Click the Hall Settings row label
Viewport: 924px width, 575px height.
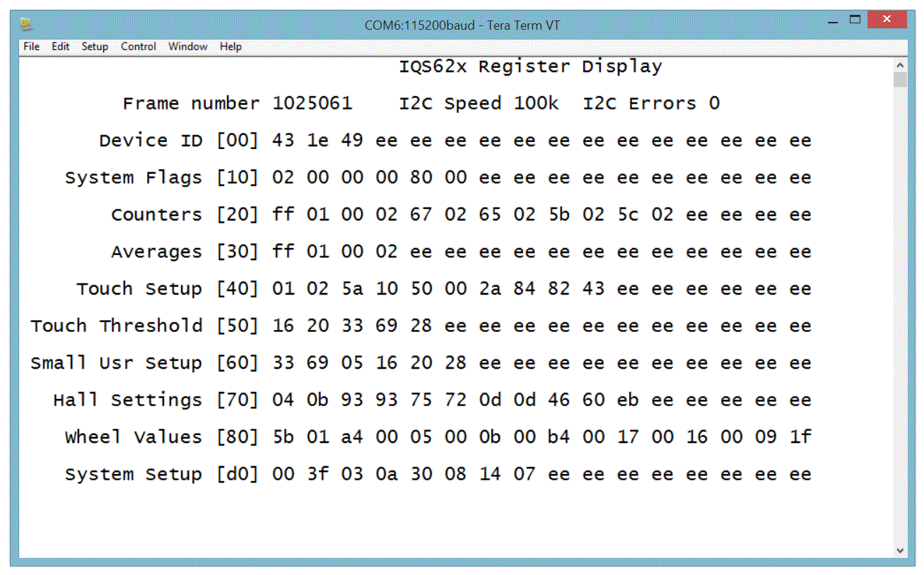(x=127, y=400)
